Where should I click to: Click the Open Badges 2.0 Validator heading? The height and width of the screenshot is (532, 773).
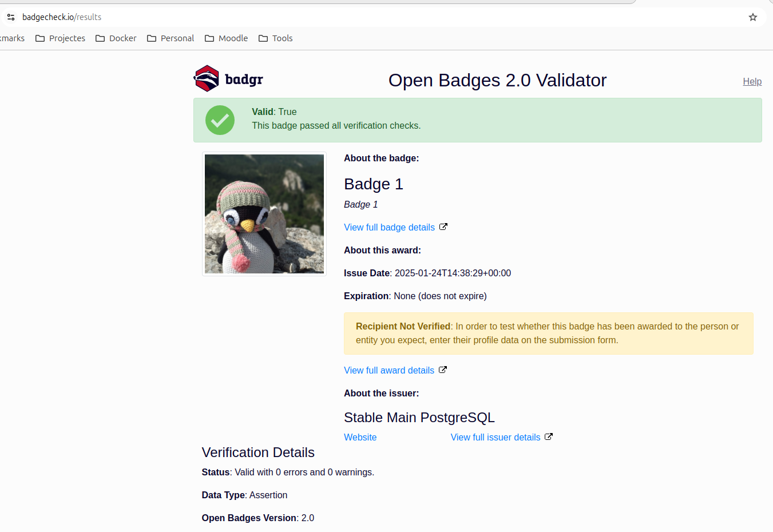[497, 80]
